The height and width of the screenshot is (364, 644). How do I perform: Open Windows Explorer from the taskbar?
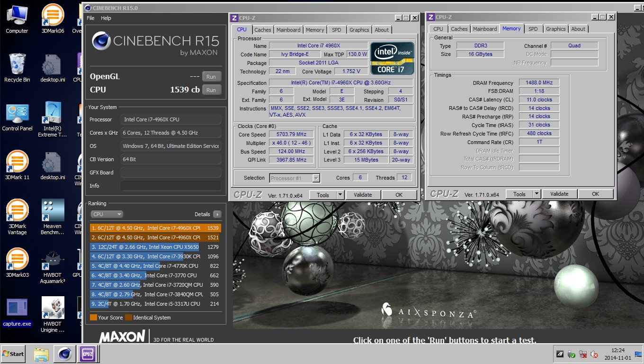click(x=42, y=355)
